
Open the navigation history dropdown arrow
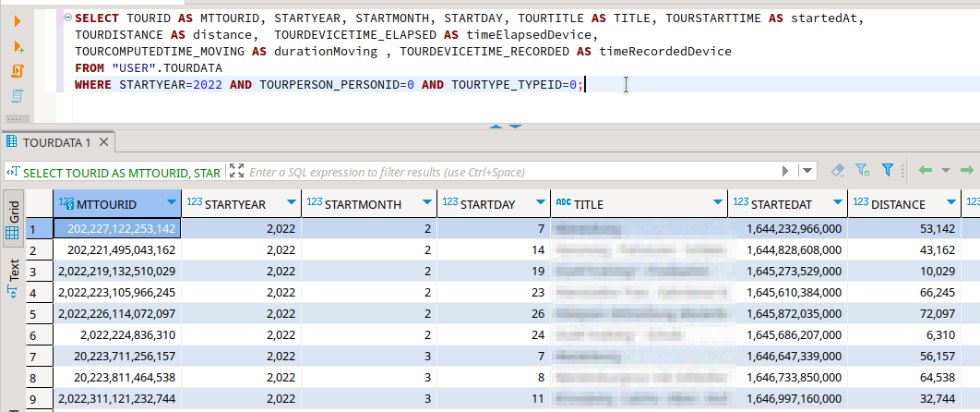pos(946,170)
